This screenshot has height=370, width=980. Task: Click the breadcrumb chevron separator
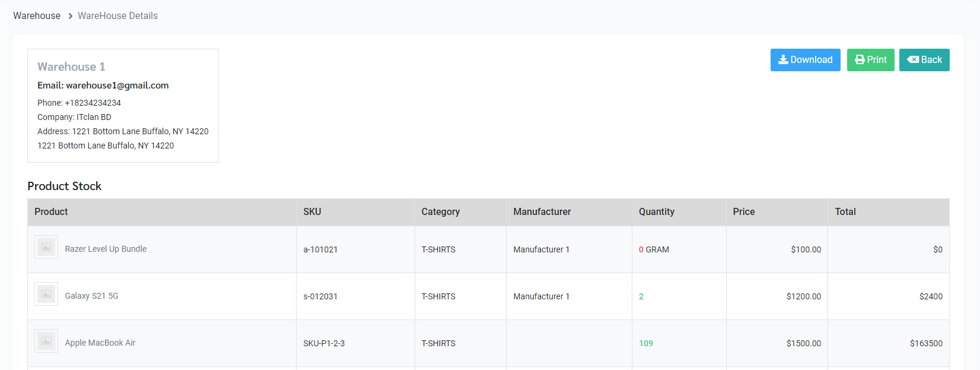(70, 16)
